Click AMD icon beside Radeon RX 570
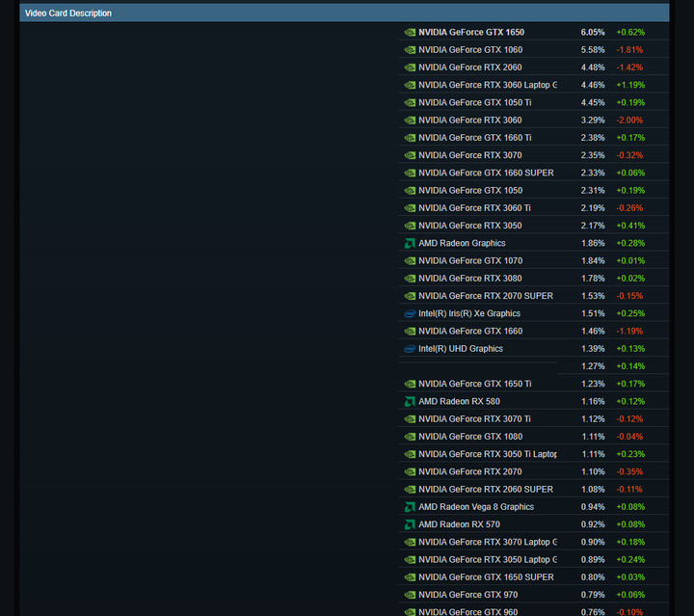The width and height of the screenshot is (694, 616). pos(410,524)
